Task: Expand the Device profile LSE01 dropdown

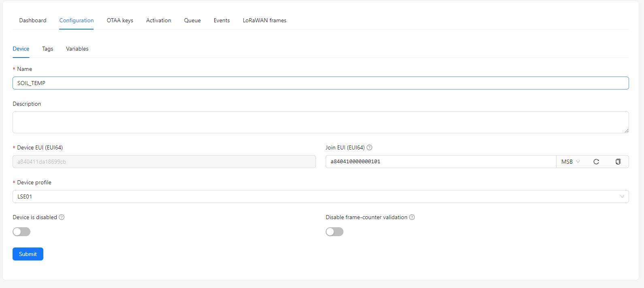Action: click(x=320, y=196)
